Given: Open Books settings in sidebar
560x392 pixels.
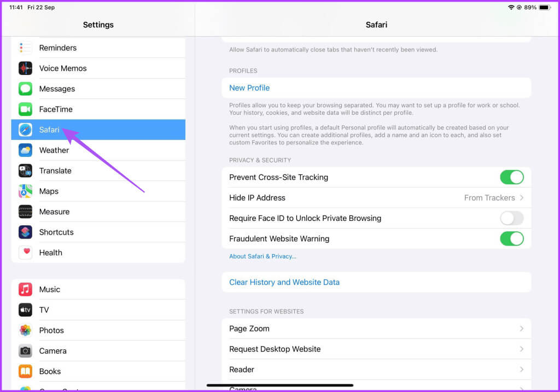Looking at the screenshot, I should pos(98,371).
